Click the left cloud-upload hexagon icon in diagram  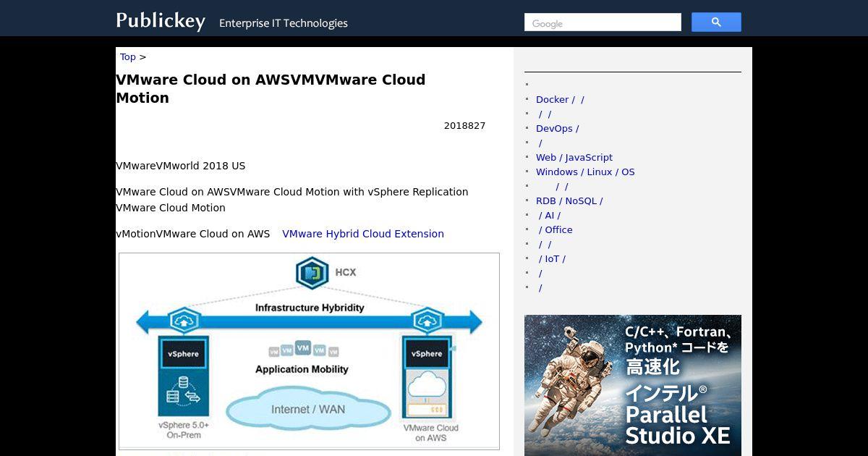[184, 320]
